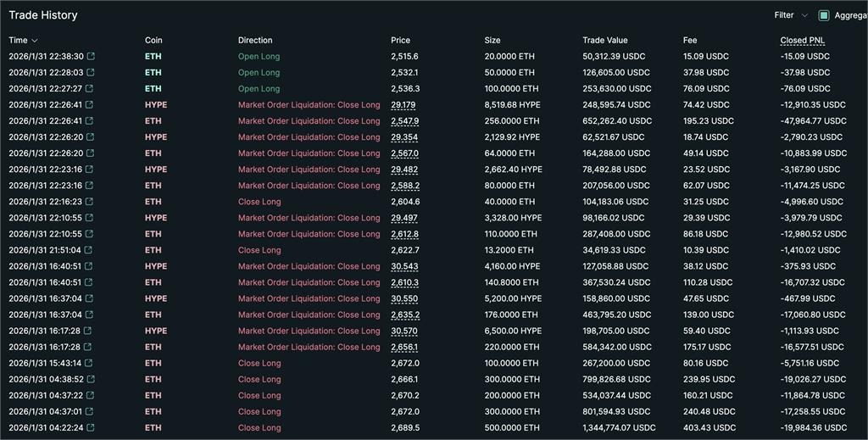Toggle the Aggregate checkbox
868x440 pixels.
(x=823, y=15)
